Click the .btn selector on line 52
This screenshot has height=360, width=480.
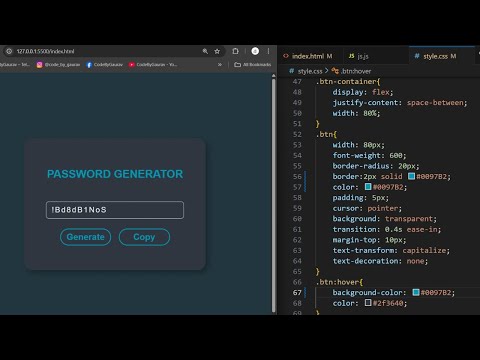tap(326, 134)
